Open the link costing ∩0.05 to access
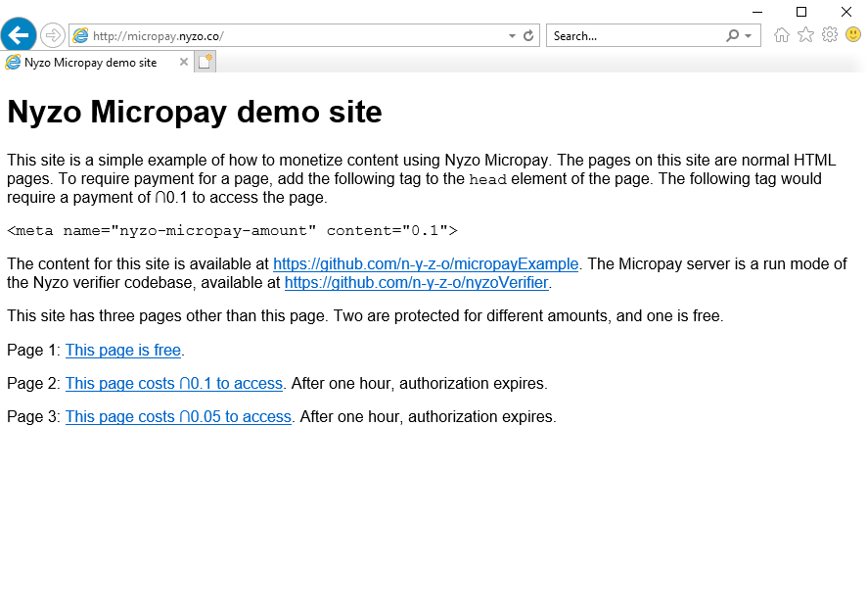 click(x=178, y=416)
